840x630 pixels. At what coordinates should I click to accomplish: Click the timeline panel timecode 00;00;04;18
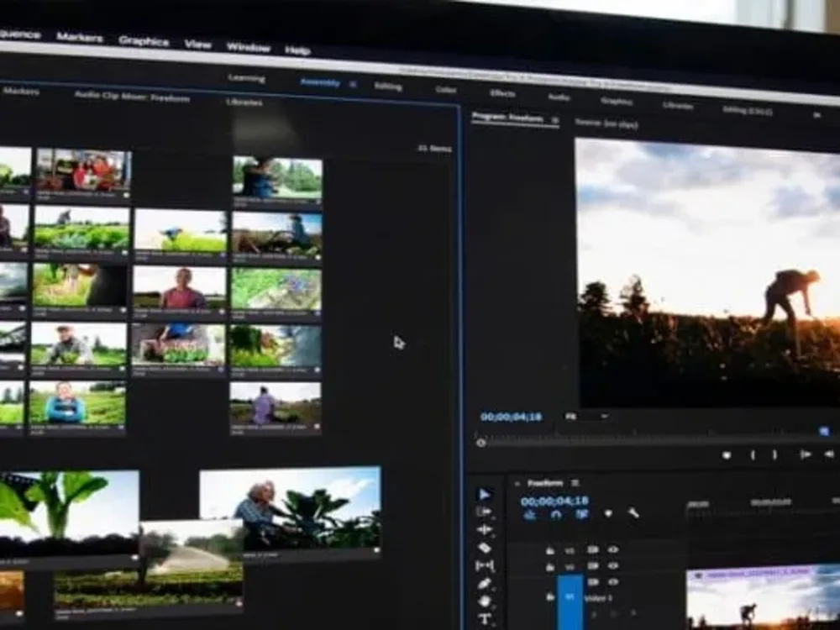(554, 501)
